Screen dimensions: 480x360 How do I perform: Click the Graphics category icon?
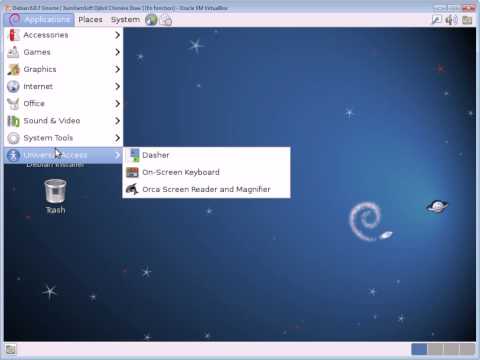(13, 69)
